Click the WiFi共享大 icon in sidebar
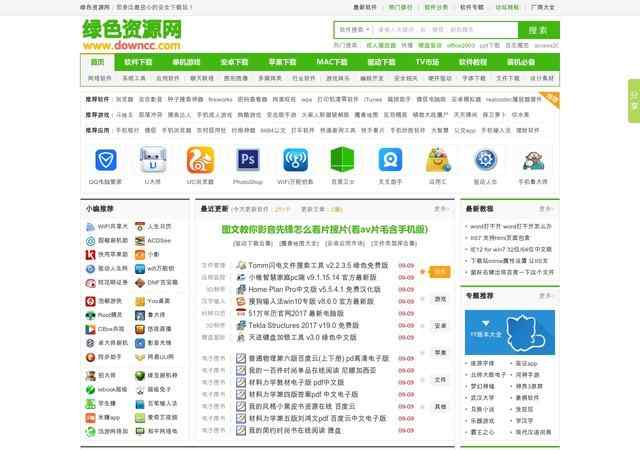 [90, 227]
